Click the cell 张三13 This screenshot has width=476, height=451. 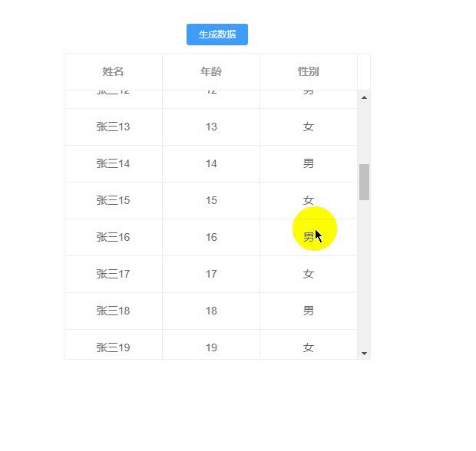coord(113,127)
